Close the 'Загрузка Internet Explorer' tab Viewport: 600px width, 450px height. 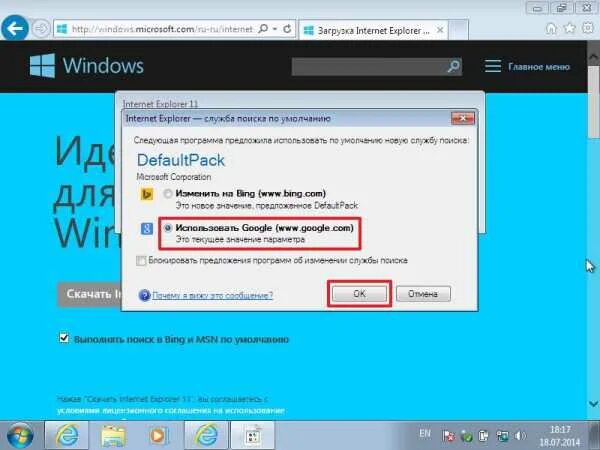440,30
